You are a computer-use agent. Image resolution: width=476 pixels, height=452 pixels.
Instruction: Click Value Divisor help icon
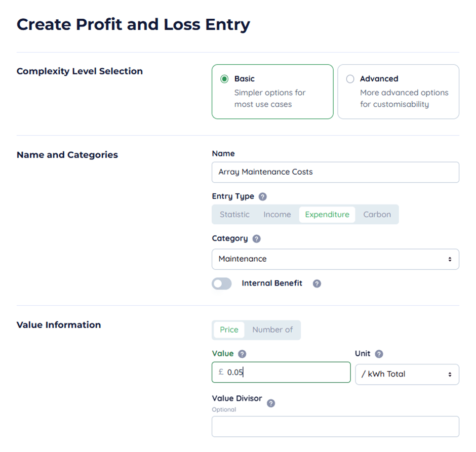[x=271, y=403]
